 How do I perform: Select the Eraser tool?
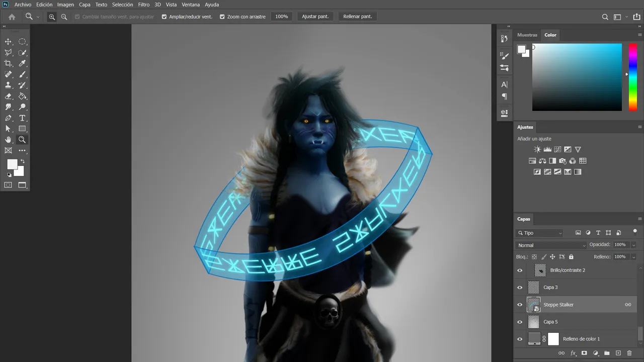tap(8, 96)
